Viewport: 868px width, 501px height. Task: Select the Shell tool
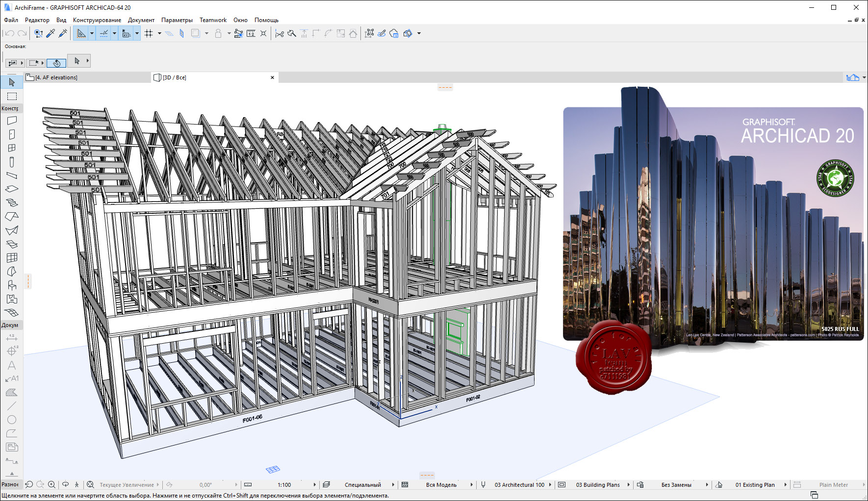pyautogui.click(x=12, y=230)
